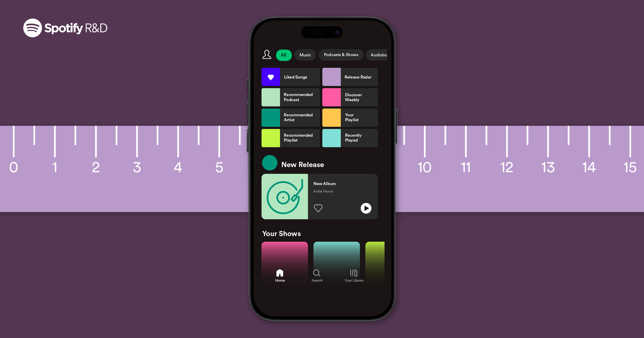Screen dimensions: 644x338
Task: Select the Podcasts & Shows tab
Action: click(x=341, y=55)
